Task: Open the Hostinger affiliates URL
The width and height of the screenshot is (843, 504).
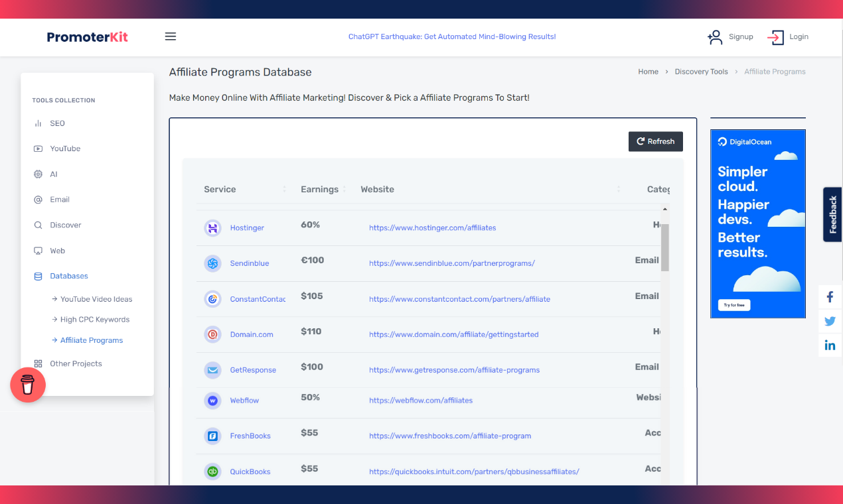Action: 433,228
